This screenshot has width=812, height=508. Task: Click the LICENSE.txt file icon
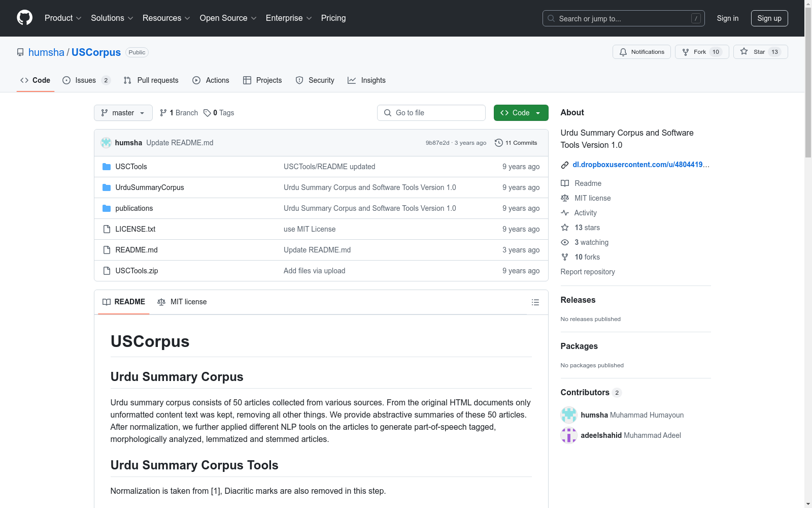(x=107, y=229)
